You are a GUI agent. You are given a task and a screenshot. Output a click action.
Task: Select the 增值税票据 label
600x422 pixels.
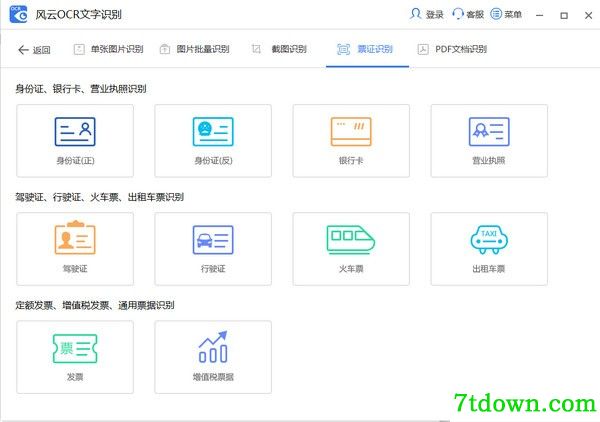click(213, 377)
